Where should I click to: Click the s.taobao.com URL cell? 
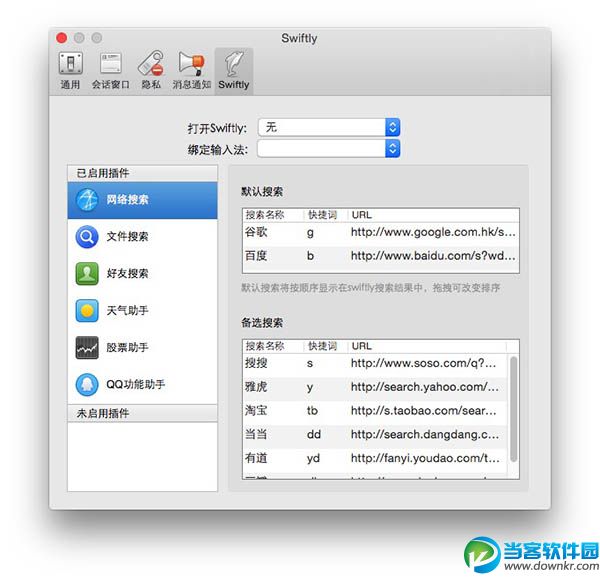[x=424, y=411]
